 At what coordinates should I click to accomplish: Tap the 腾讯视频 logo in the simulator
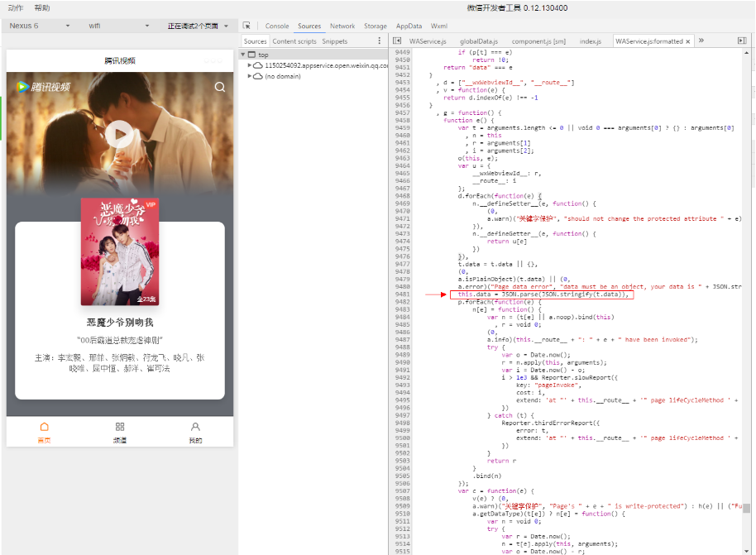pos(43,87)
